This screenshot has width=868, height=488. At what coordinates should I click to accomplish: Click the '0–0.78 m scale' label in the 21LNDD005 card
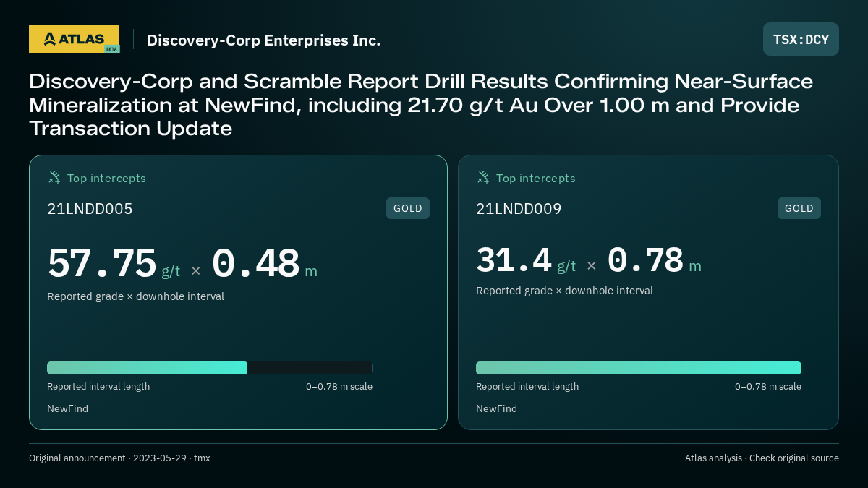tap(339, 387)
